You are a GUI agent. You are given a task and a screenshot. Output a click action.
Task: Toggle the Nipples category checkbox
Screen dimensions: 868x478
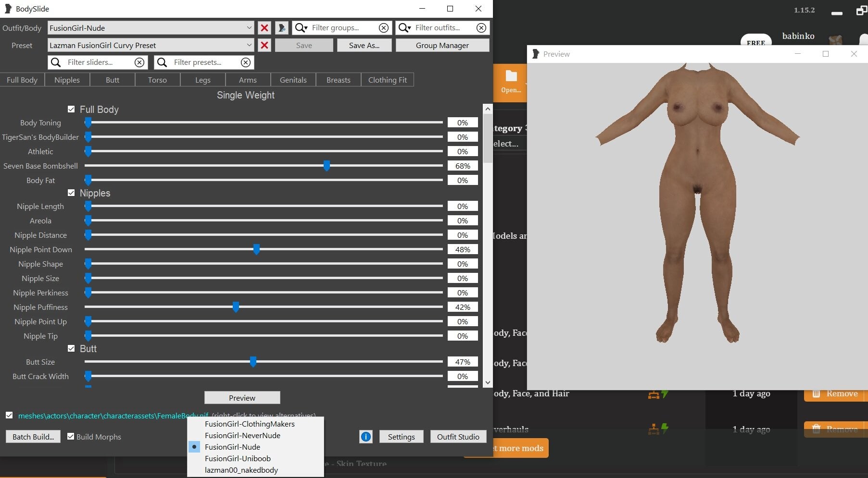(71, 193)
